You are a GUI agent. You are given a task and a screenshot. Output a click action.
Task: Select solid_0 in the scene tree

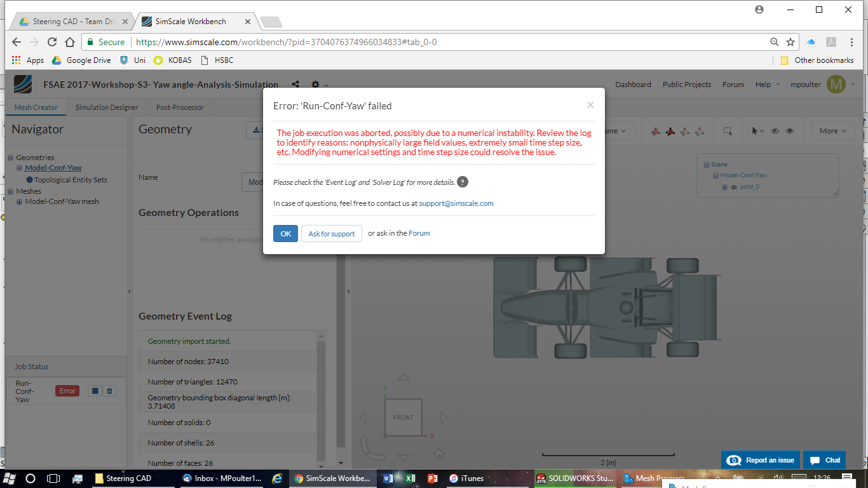pos(749,187)
